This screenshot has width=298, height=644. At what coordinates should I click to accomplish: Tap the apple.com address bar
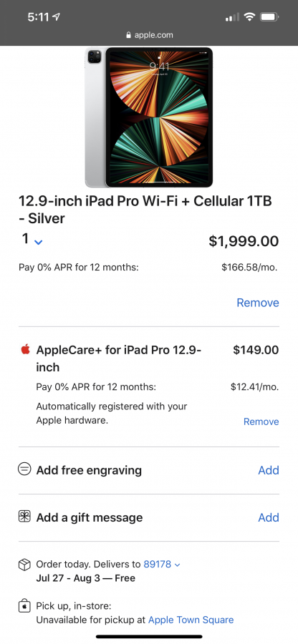click(x=149, y=35)
